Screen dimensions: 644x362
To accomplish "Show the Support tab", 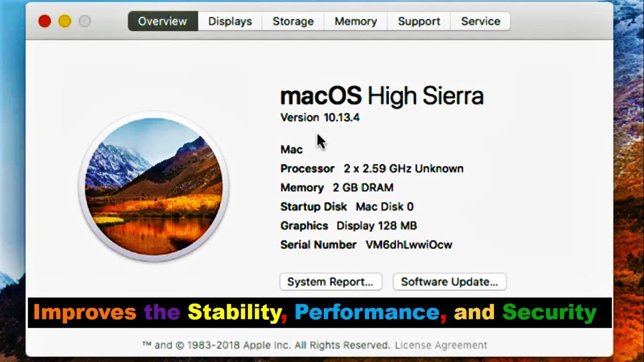I will tap(419, 22).
